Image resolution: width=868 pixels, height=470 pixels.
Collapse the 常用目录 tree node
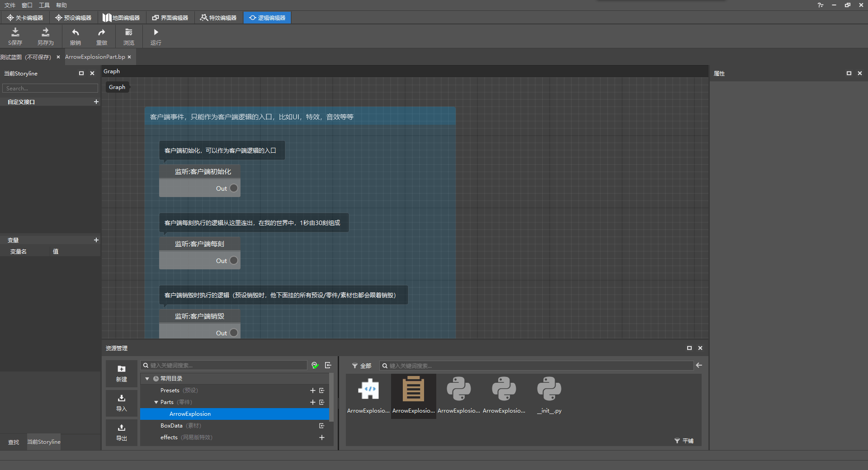147,379
